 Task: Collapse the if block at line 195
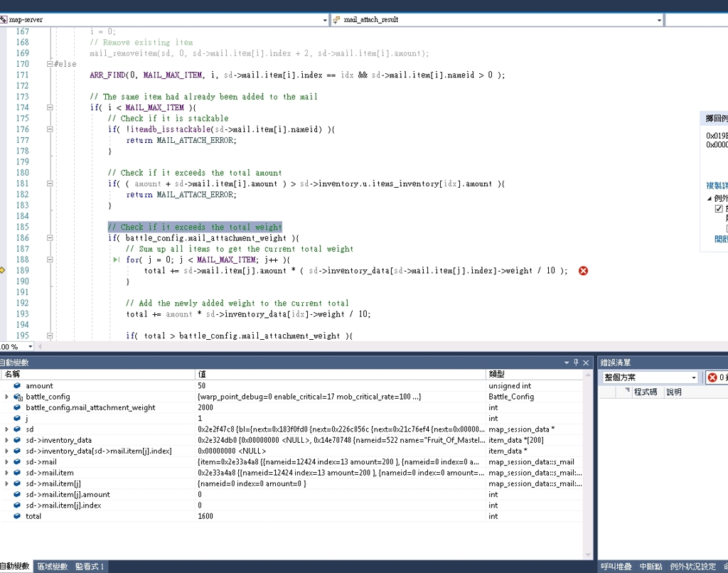(x=50, y=336)
